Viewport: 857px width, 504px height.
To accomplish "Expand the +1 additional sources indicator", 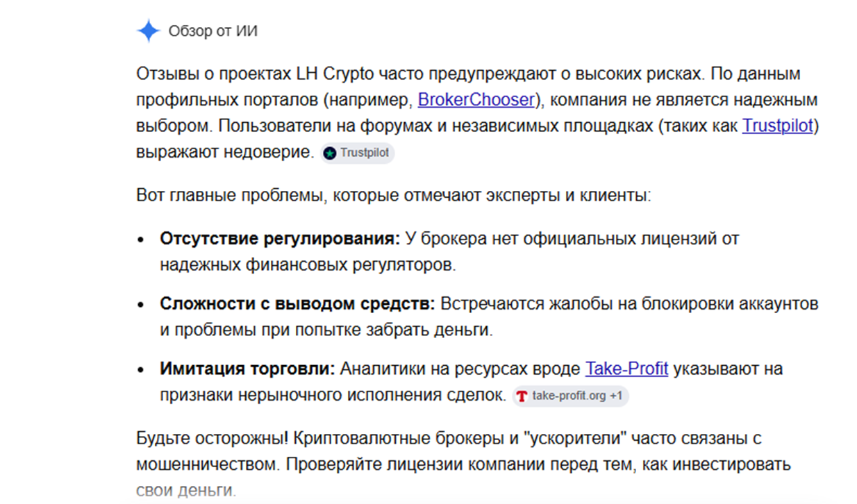I will click(x=616, y=396).
